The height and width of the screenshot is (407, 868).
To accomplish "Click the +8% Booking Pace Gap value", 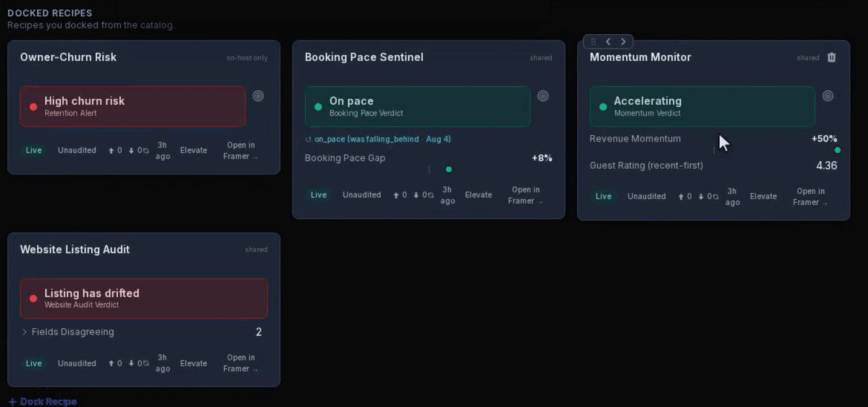I will click(542, 158).
